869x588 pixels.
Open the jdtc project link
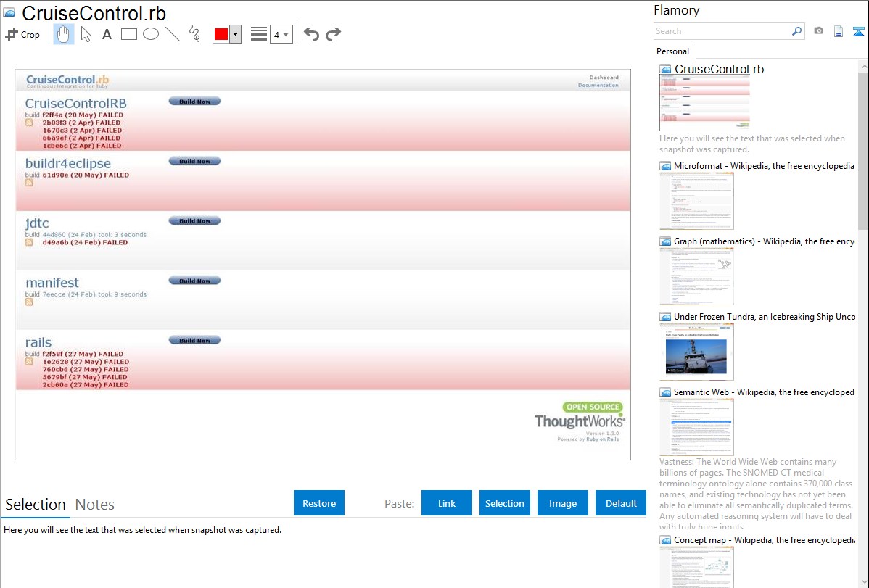(x=37, y=223)
